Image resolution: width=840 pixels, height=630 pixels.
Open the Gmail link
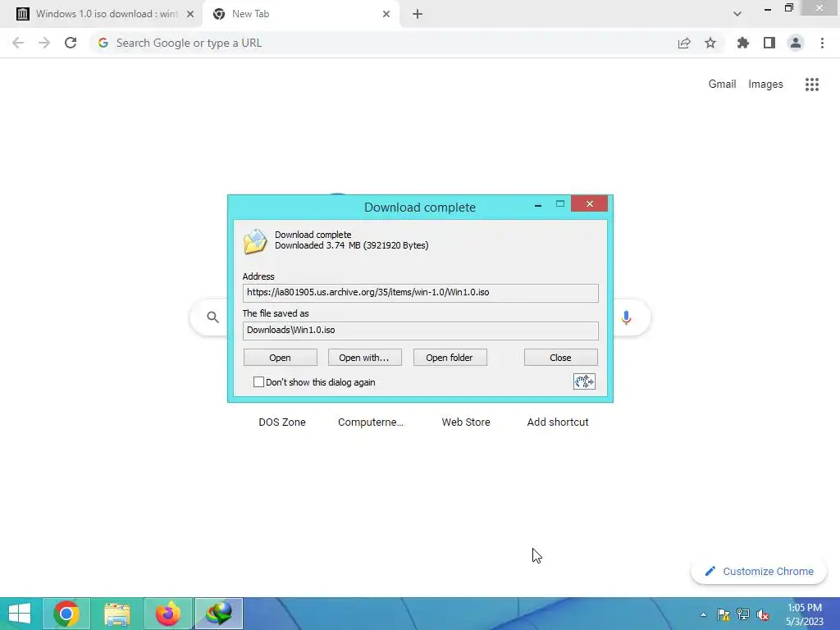(x=722, y=84)
